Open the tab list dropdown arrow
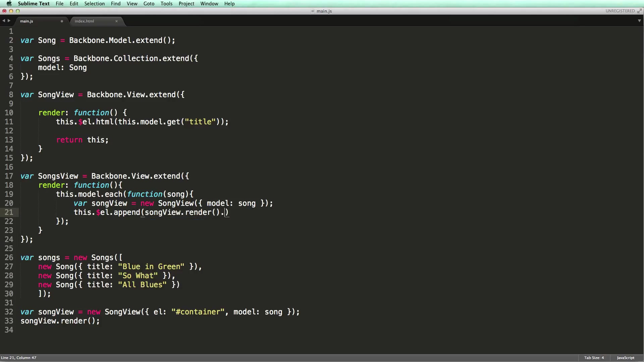The height and width of the screenshot is (362, 644). point(639,21)
